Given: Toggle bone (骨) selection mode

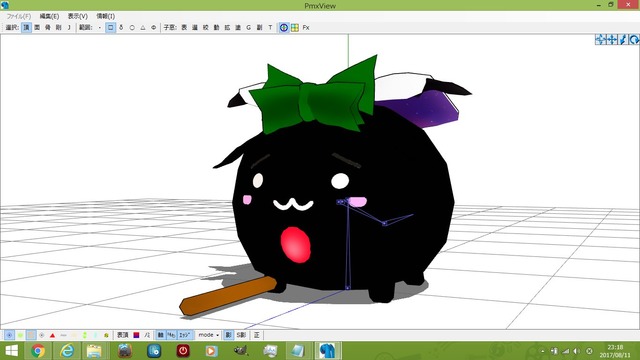Looking at the screenshot, I should [x=48, y=27].
